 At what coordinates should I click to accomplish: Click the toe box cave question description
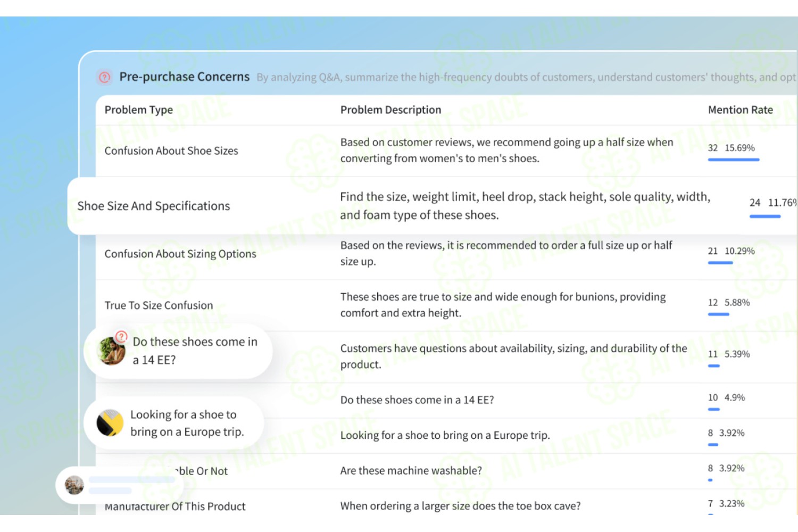(x=461, y=506)
